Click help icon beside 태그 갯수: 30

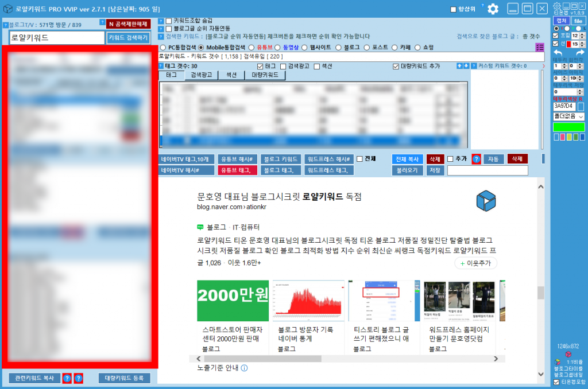tap(161, 66)
